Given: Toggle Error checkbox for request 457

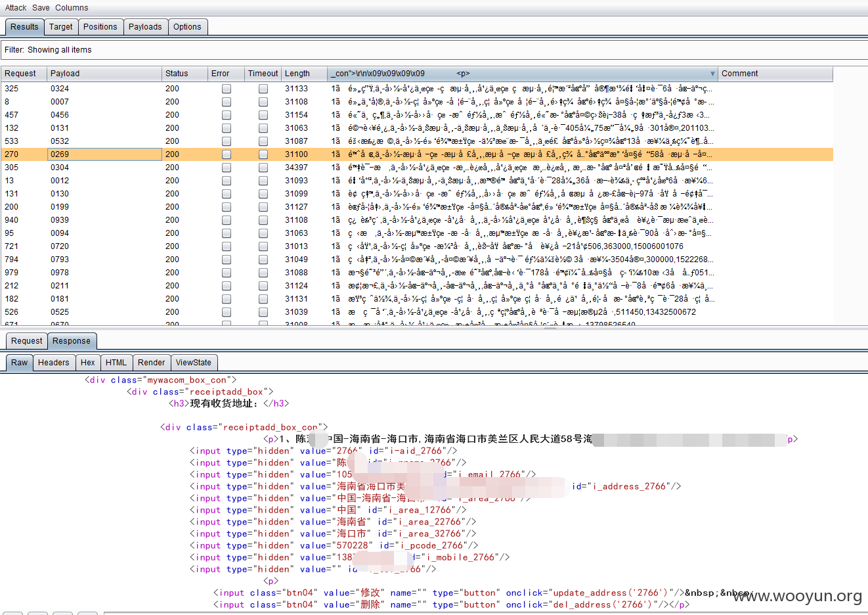Looking at the screenshot, I should (227, 115).
